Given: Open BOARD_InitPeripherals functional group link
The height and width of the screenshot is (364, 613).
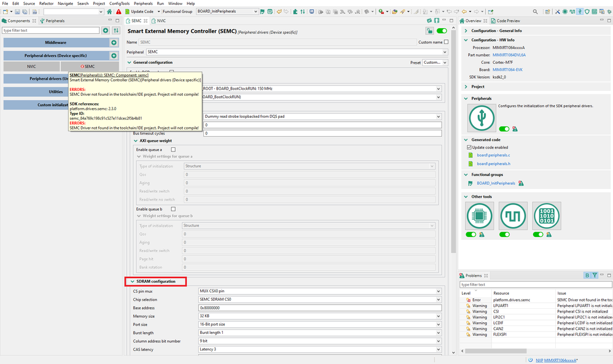Looking at the screenshot, I should pyautogui.click(x=496, y=183).
